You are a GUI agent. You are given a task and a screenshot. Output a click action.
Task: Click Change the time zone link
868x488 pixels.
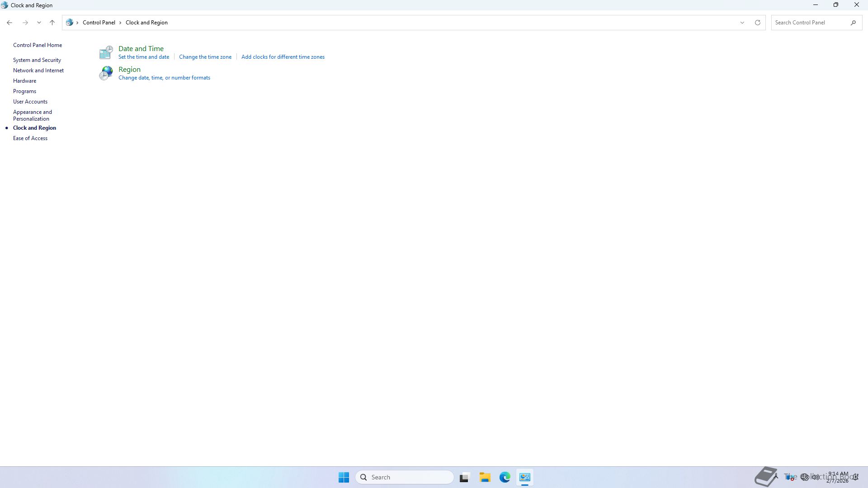205,57
